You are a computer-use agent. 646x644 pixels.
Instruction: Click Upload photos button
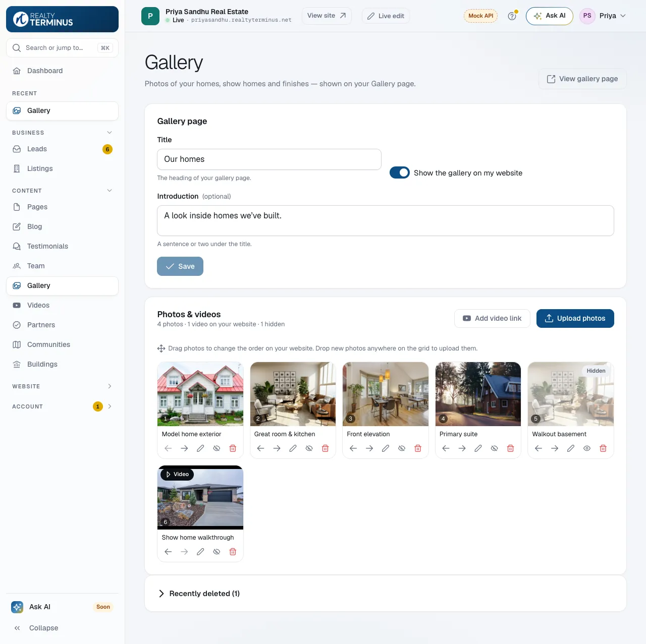[x=575, y=318]
